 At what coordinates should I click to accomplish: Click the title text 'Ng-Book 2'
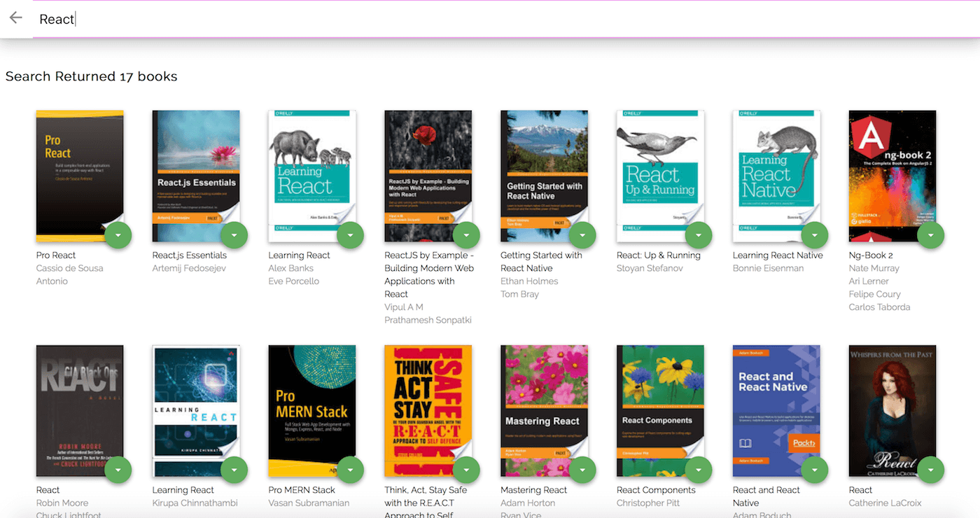[x=871, y=255]
